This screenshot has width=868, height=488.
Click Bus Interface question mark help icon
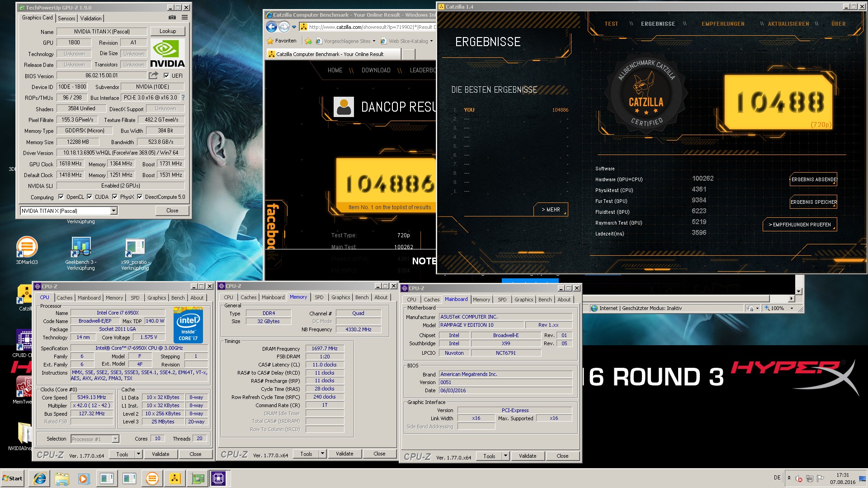183,98
